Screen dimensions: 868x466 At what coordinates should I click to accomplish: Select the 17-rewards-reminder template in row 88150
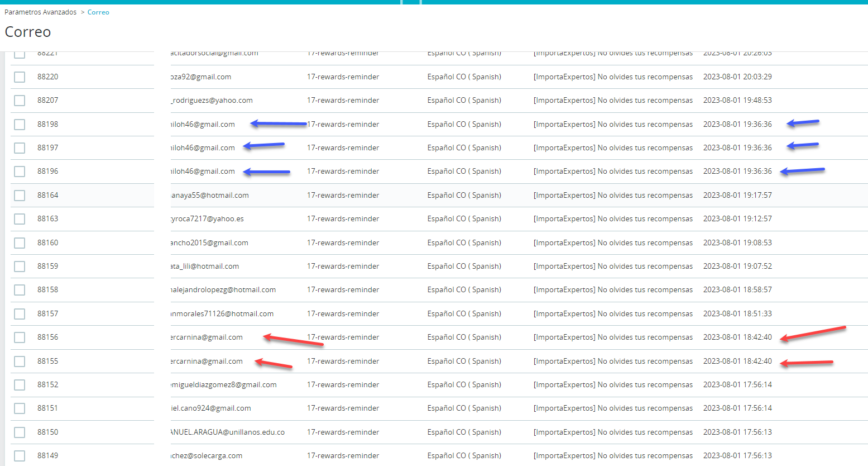point(343,432)
